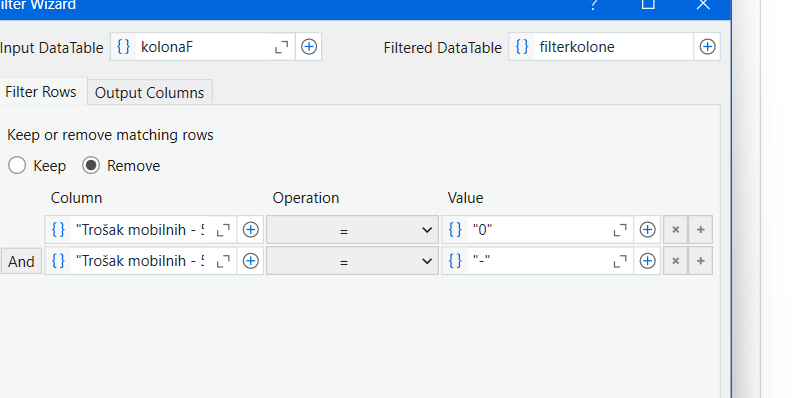
Task: Remove first filter row with x button
Action: tap(675, 230)
